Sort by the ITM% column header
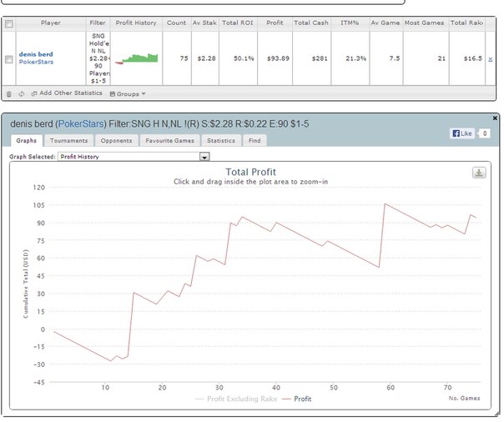Viewport: 504px width, 422px height. click(350, 23)
